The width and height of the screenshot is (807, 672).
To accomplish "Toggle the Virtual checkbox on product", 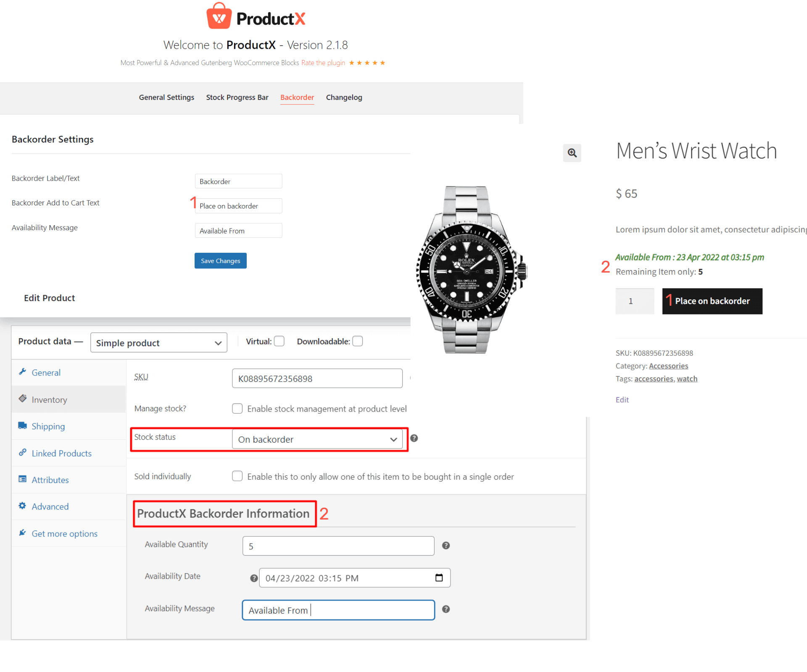I will (x=278, y=342).
